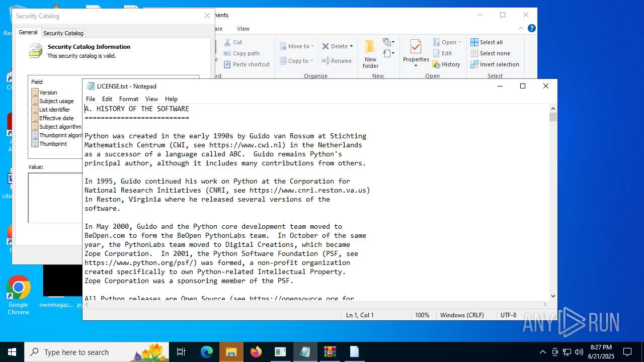Click Notepad horizontal scroll right arrow
This screenshot has height=362, width=644.
[544, 304]
